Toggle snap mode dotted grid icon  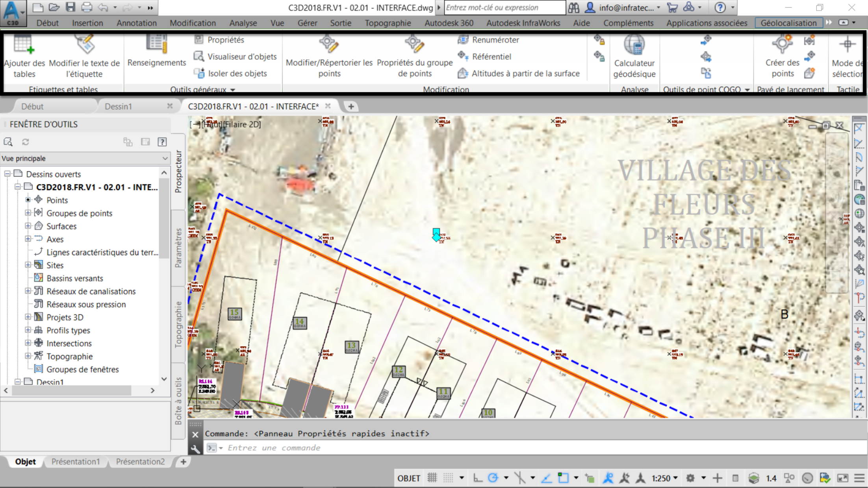[448, 478]
